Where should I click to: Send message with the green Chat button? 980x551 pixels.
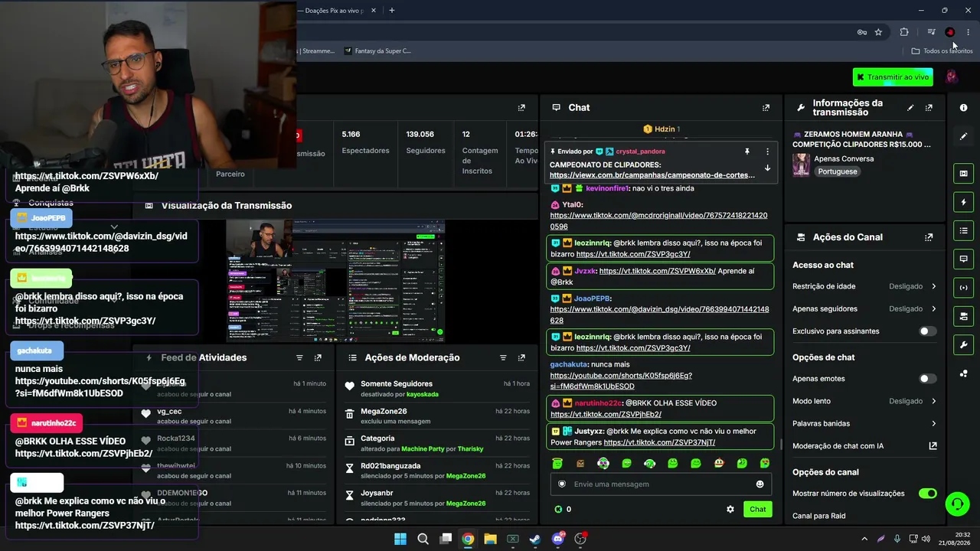pyautogui.click(x=757, y=509)
